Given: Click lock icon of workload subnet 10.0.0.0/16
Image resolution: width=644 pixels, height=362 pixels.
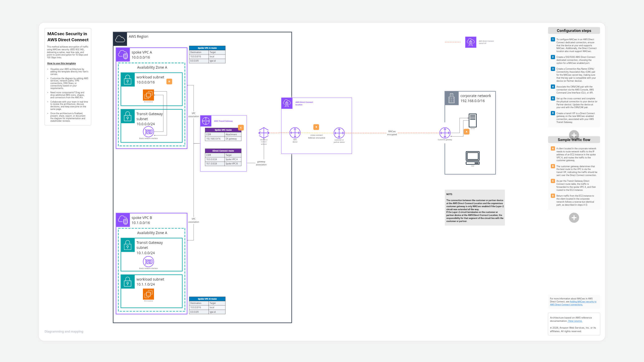Looking at the screenshot, I should click(x=128, y=79).
